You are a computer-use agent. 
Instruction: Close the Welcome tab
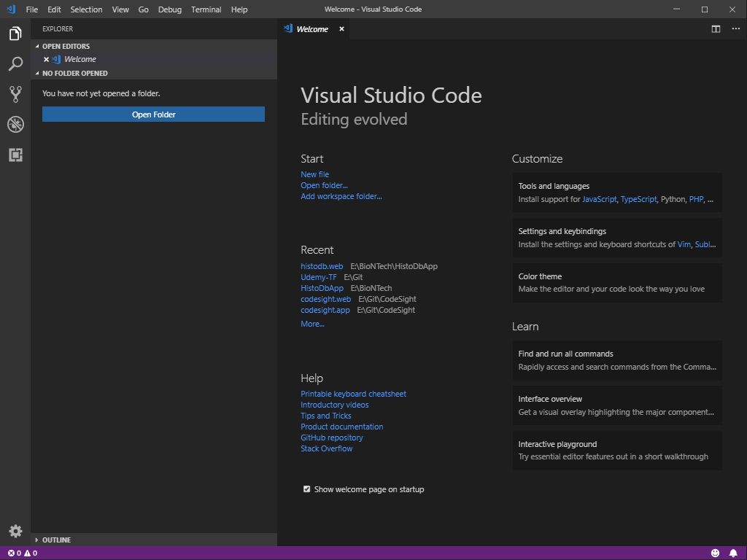pyautogui.click(x=341, y=29)
